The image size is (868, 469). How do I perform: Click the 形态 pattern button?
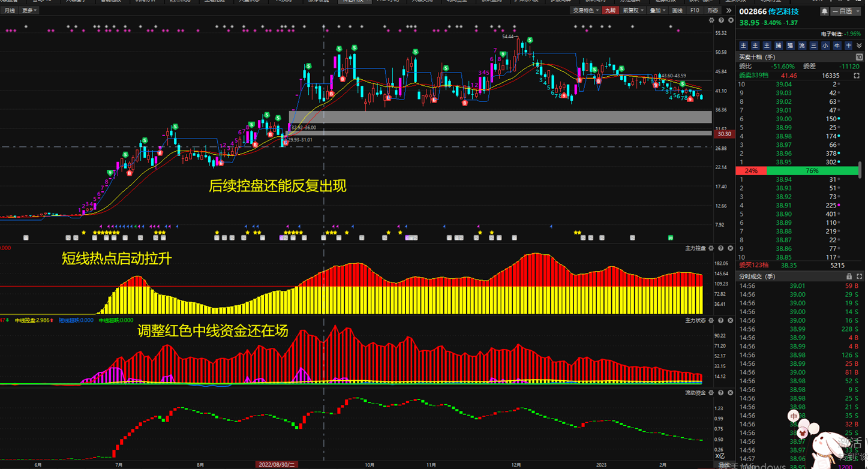[x=713, y=10]
